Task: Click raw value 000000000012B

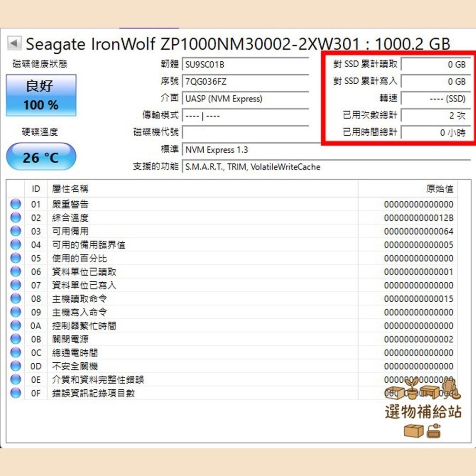Action: click(418, 218)
